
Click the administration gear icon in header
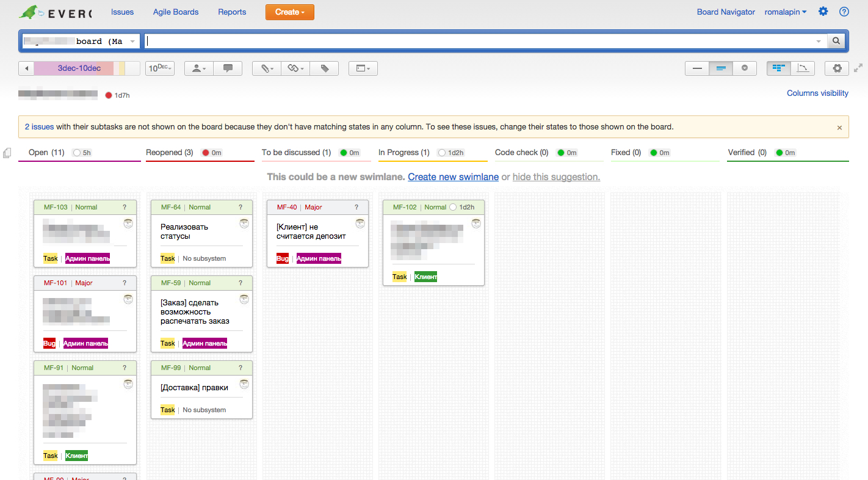[x=823, y=12]
